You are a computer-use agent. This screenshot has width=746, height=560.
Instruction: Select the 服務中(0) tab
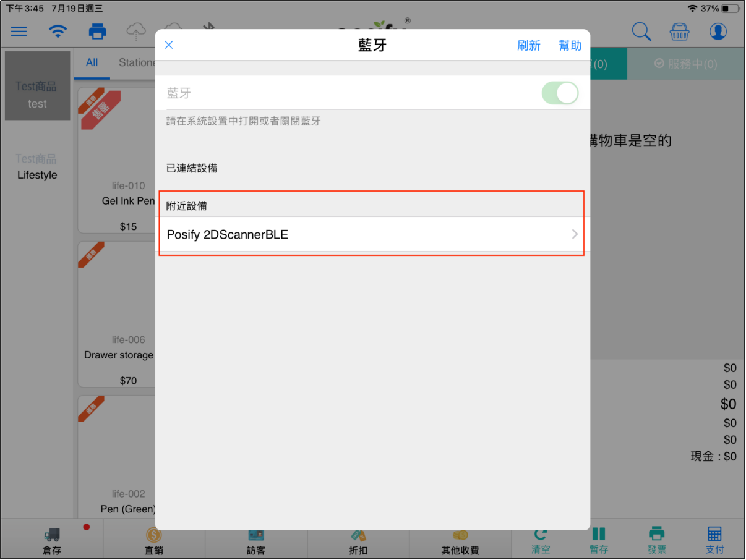point(685,64)
